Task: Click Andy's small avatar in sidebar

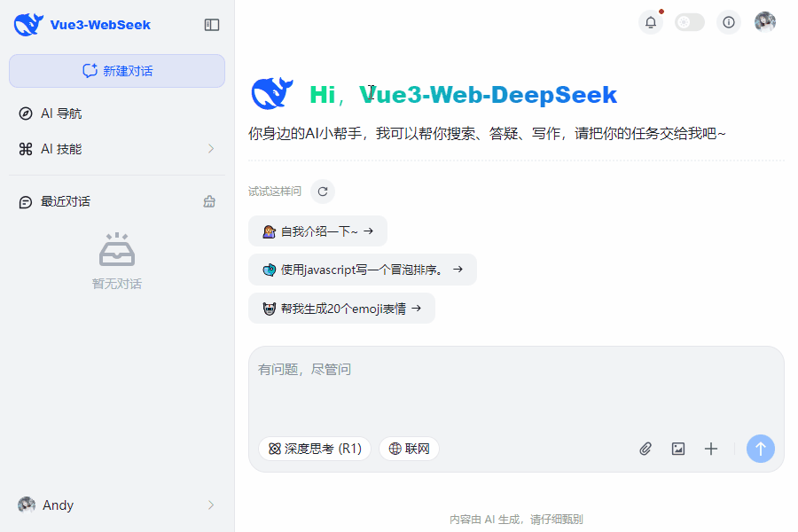Action: 27,505
